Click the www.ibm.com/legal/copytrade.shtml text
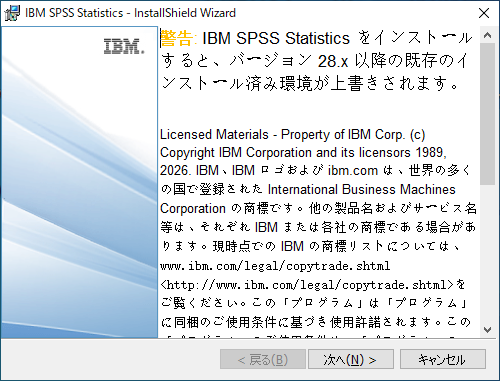This screenshot has height=381, width=500. 275,266
